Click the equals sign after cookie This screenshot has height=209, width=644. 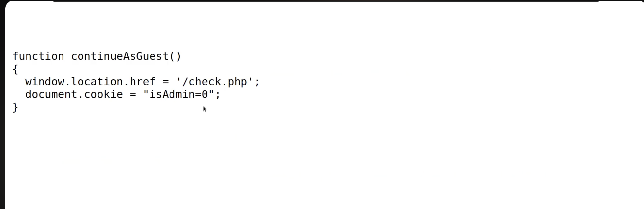pyautogui.click(x=133, y=95)
